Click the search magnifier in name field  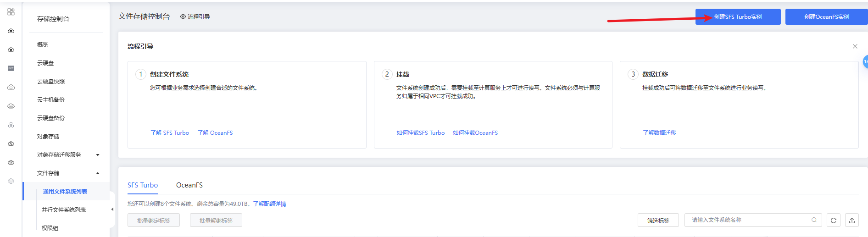814,220
